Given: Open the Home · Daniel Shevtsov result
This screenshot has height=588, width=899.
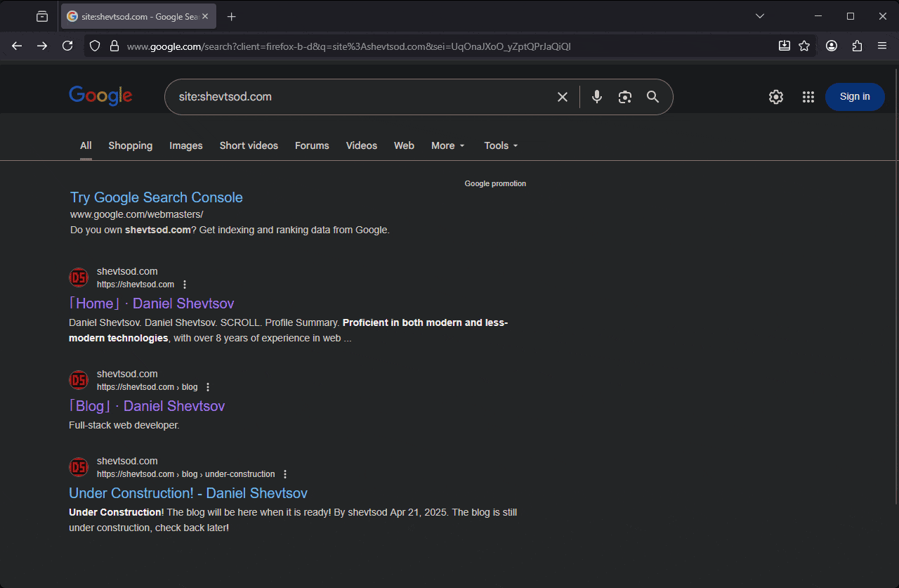Looking at the screenshot, I should (x=152, y=303).
